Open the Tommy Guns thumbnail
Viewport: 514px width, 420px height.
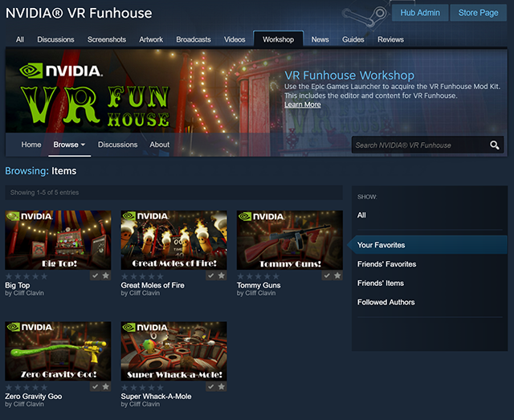[290, 240]
